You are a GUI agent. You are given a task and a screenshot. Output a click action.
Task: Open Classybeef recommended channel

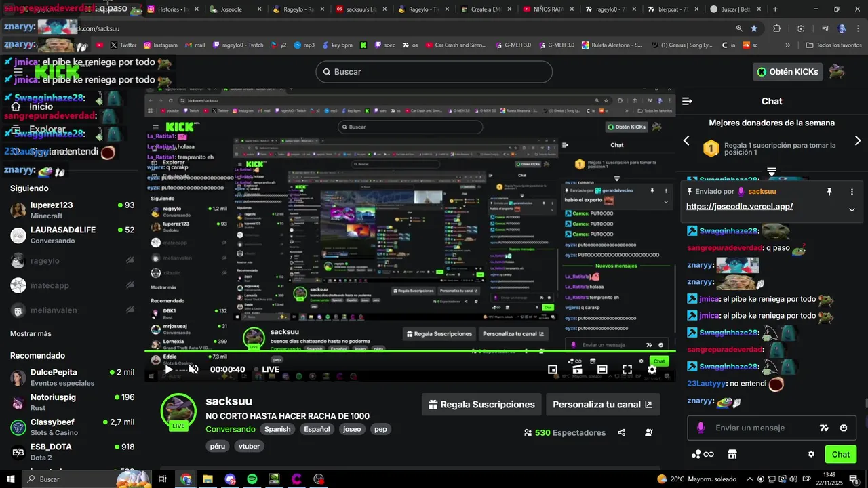(72, 427)
